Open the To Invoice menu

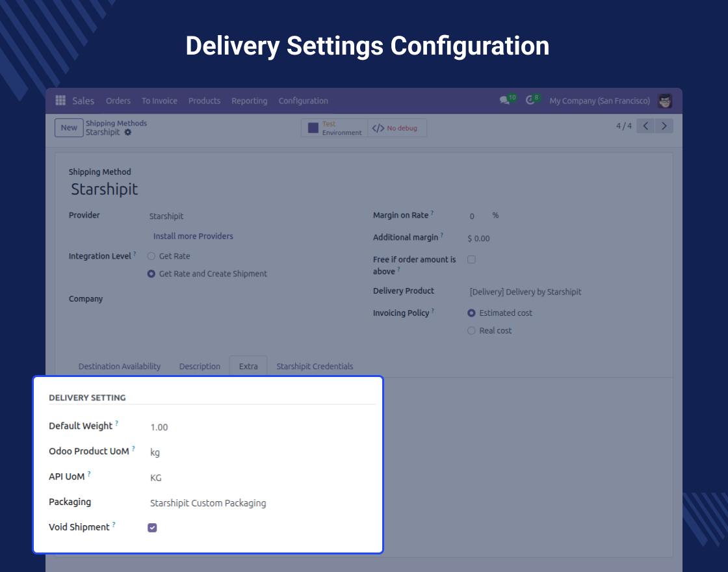tap(159, 101)
